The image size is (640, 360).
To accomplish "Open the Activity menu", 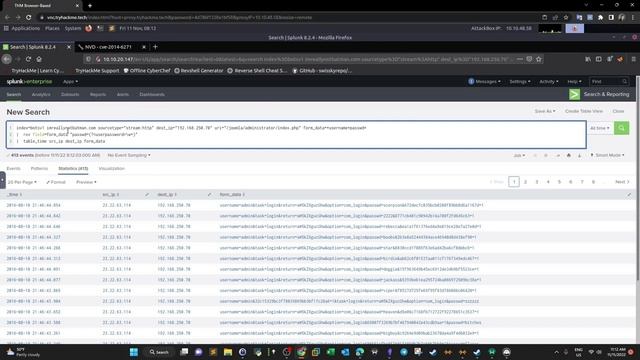I will click(x=549, y=82).
